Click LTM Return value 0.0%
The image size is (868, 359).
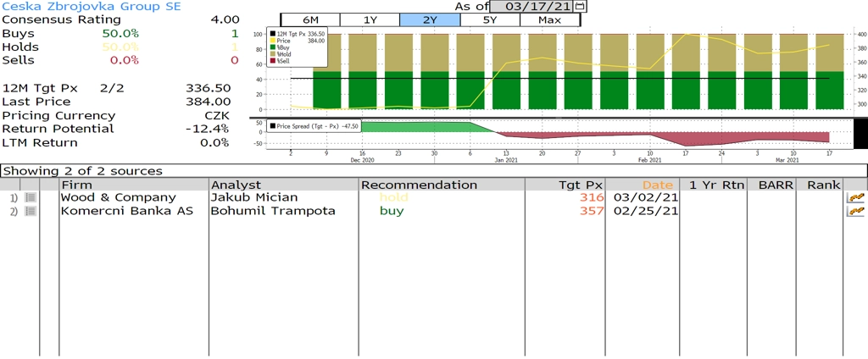214,143
